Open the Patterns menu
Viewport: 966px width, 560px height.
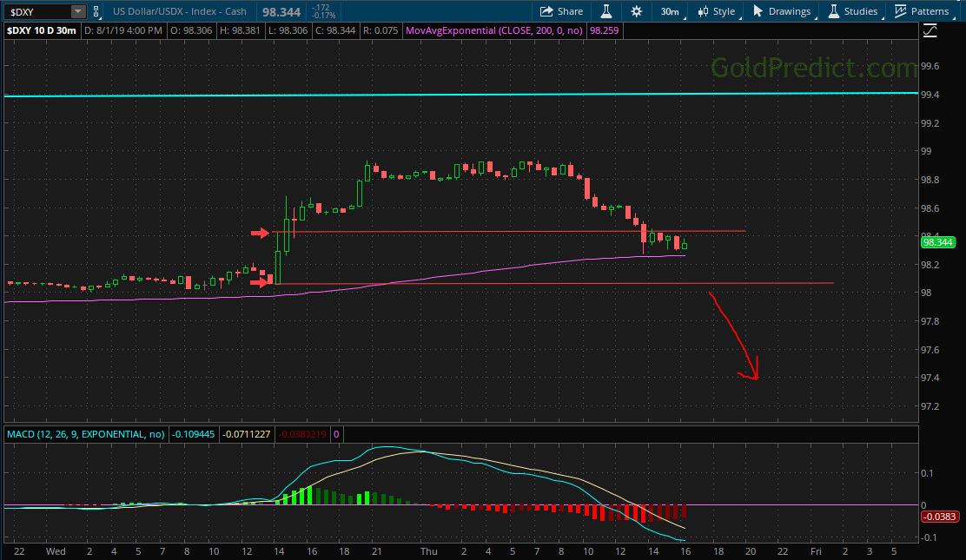(x=922, y=11)
